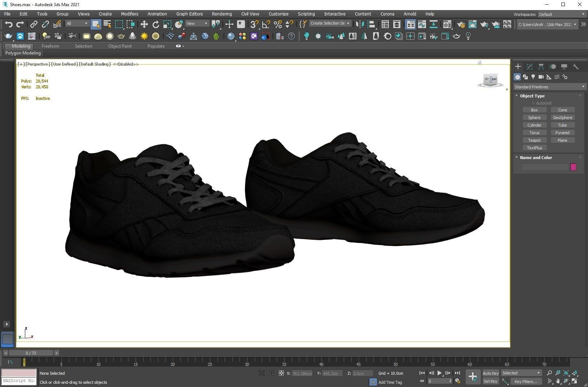Open the Schematic View icon
The width and height of the screenshot is (588, 387).
pos(433,24)
